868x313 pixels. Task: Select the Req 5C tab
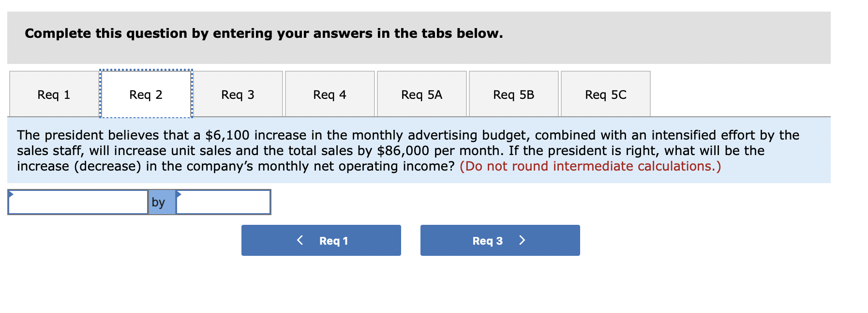(605, 94)
